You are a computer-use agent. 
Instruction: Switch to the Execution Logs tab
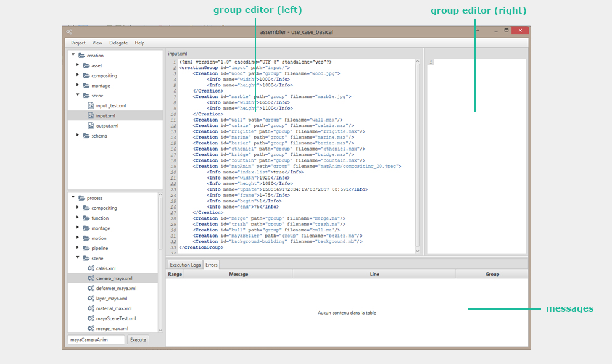[185, 265]
